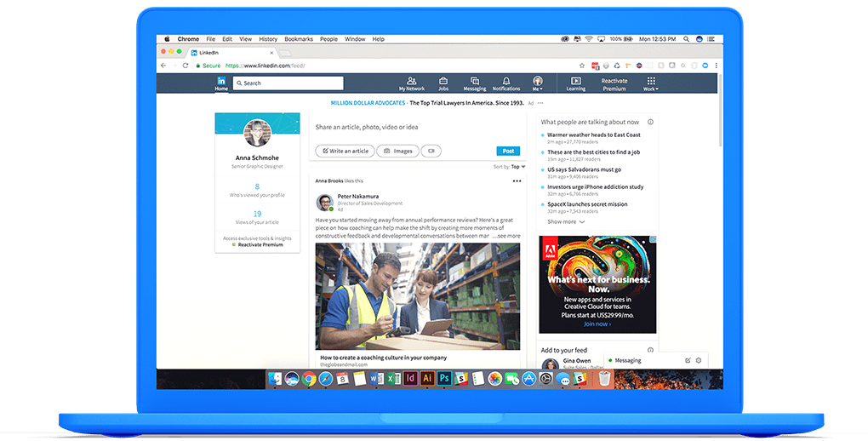Go to LinkedIn Home logo
868x441 pixels.
point(221,83)
